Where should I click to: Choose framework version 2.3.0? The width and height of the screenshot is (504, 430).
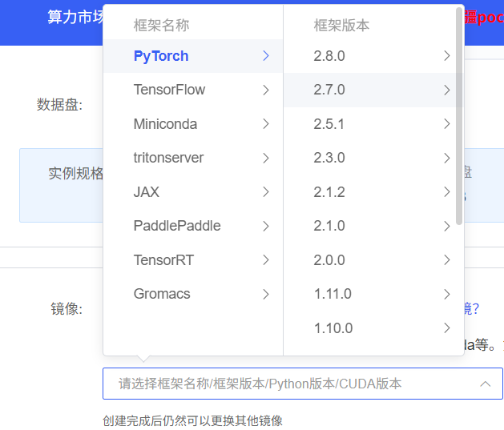click(369, 158)
